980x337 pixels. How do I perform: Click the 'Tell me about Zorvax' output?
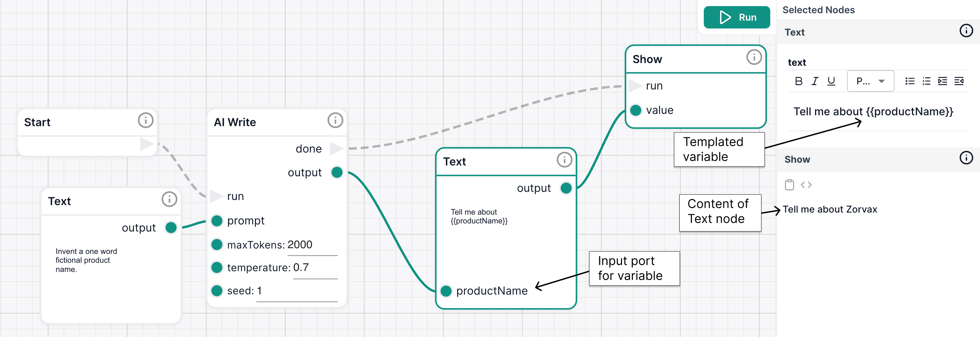(830, 209)
